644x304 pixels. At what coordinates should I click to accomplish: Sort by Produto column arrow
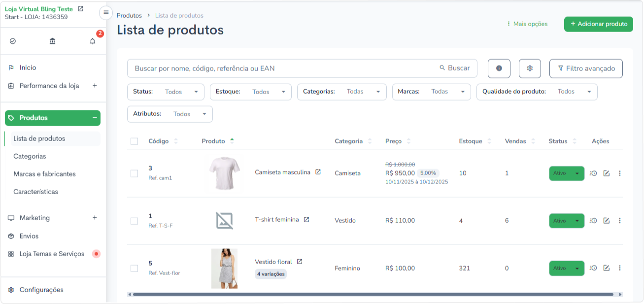pyautogui.click(x=232, y=140)
